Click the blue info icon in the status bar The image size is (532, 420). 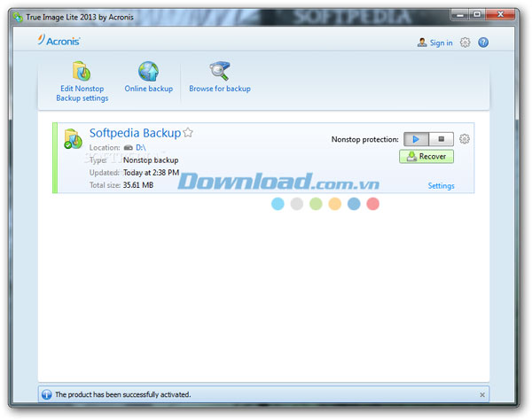coord(46,394)
